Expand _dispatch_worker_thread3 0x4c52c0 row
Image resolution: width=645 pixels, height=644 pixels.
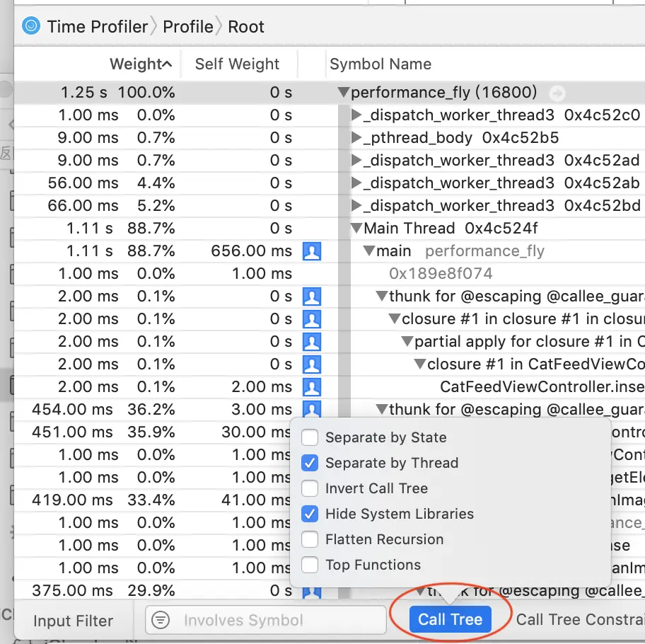coord(356,115)
